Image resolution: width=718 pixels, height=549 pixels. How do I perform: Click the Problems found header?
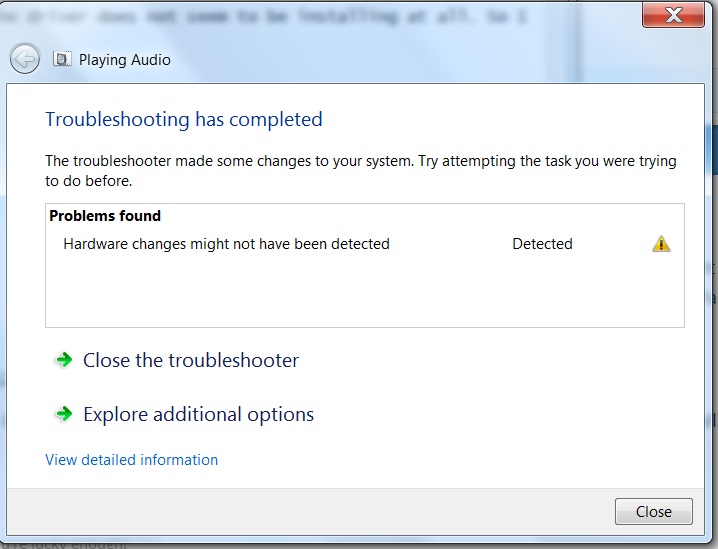105,216
